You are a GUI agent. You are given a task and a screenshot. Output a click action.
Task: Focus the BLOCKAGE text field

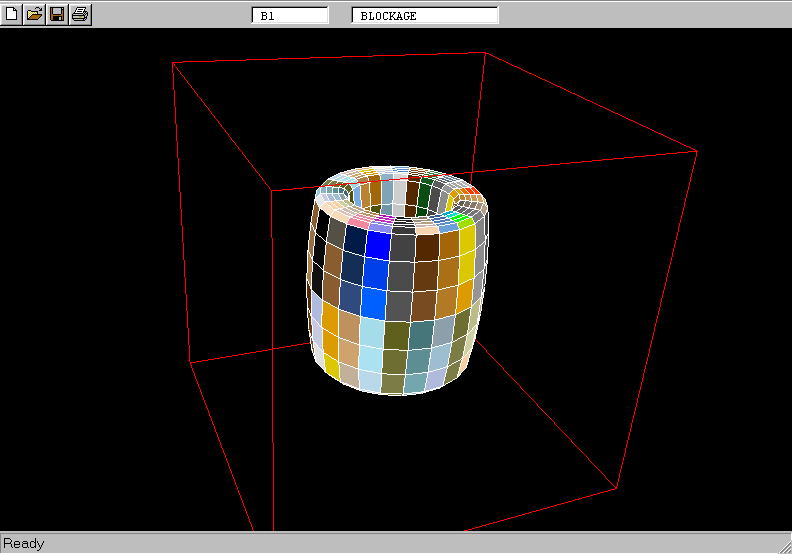click(424, 16)
